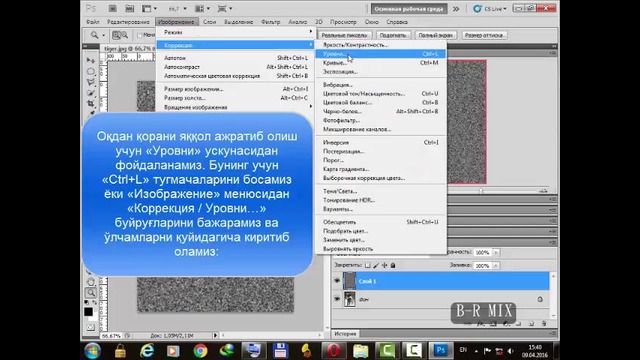Toggle lock position icon
Image resolution: width=640 pixels, height=360 pixels.
point(384,265)
